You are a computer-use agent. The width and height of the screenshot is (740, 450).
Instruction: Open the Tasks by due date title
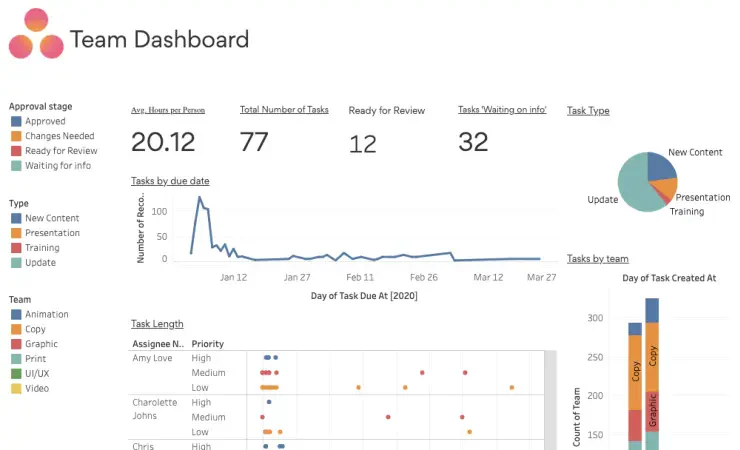click(x=170, y=181)
